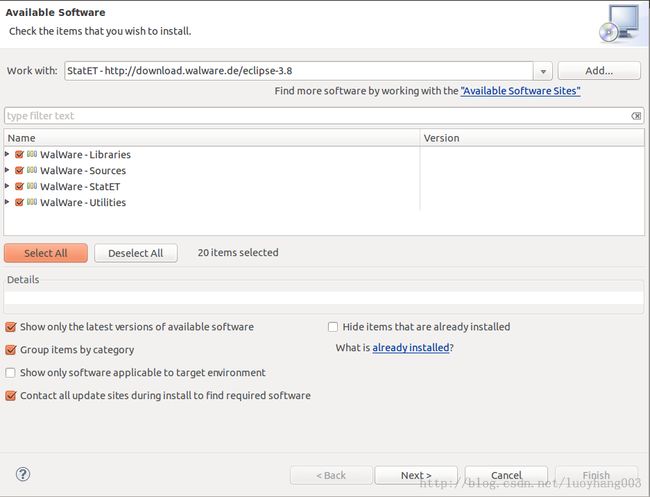Click the Version column header

(x=532, y=138)
